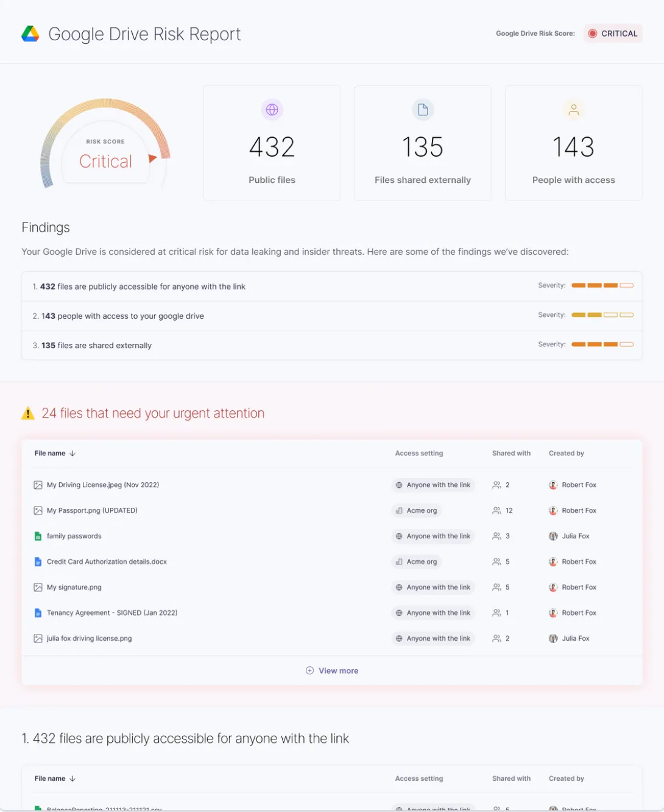Expand the list with View more

coord(332,671)
